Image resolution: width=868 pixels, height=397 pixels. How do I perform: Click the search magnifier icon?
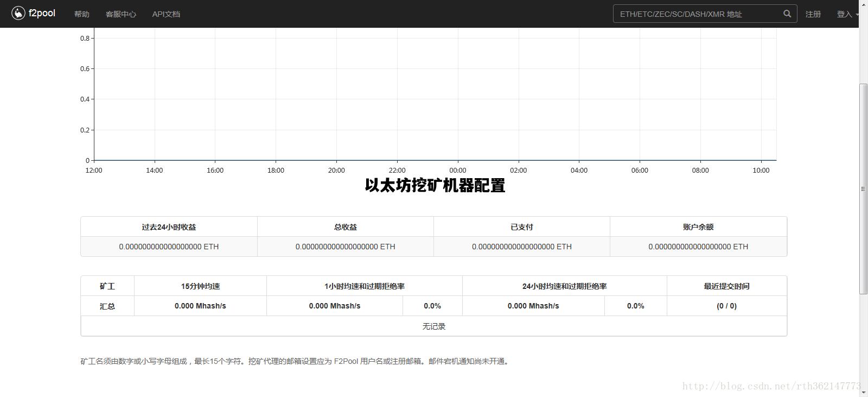click(x=787, y=14)
